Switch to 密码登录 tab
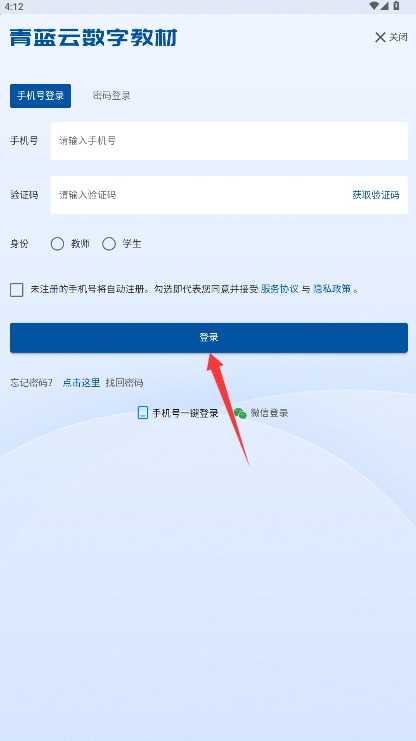 [112, 96]
